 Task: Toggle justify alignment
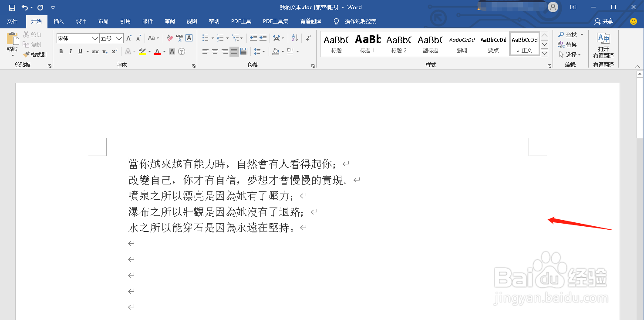234,51
